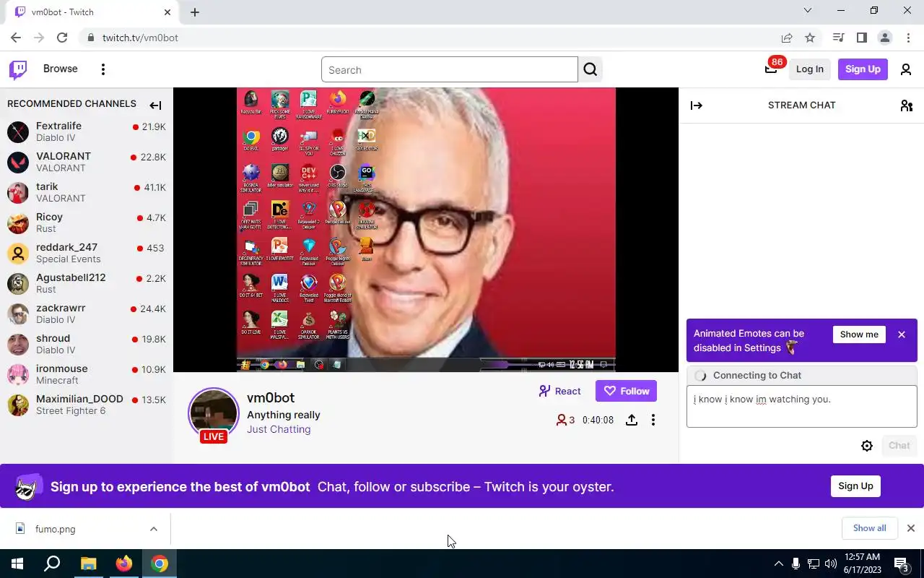
Task: Click the 0:40:08 stream uptime
Action: (598, 420)
